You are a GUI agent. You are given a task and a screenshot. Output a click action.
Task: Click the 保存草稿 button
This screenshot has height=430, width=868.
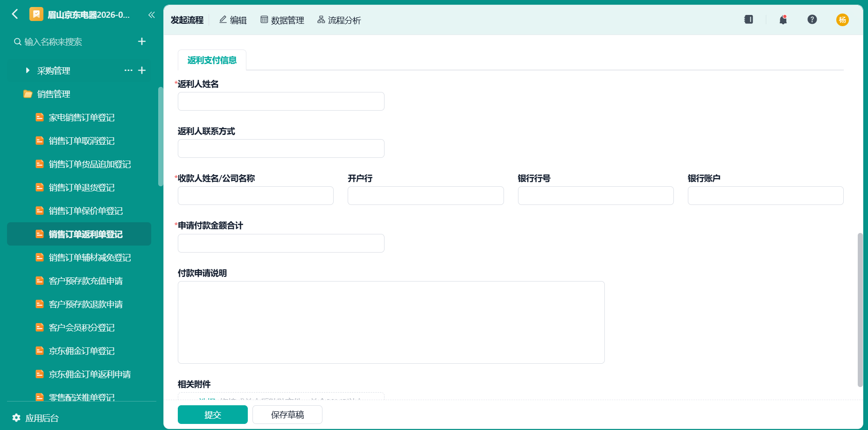coord(287,415)
